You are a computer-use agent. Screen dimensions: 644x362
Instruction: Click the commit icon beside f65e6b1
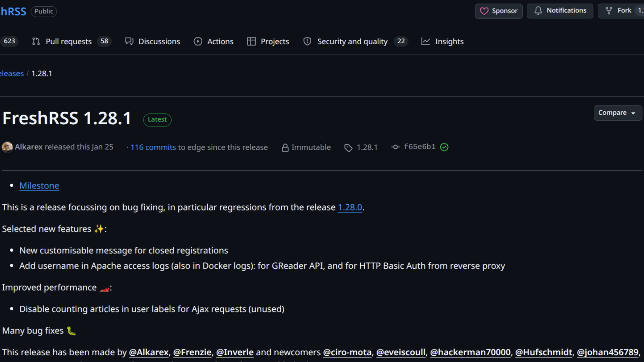[x=395, y=147]
